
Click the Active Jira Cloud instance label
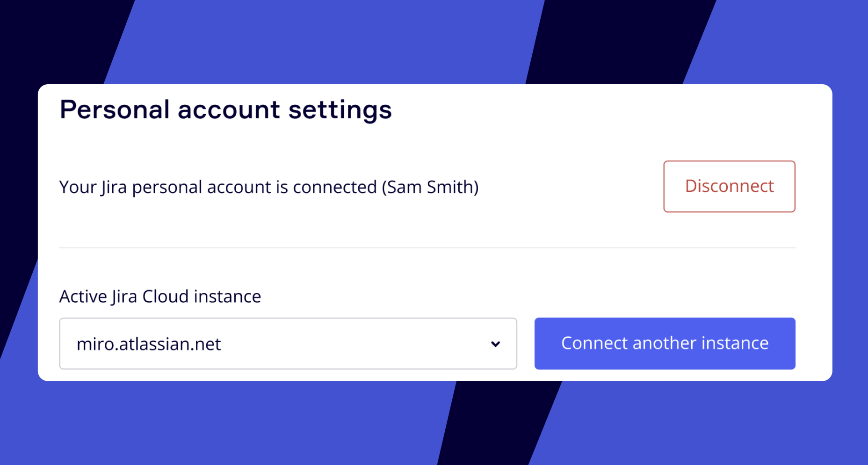coord(160,297)
